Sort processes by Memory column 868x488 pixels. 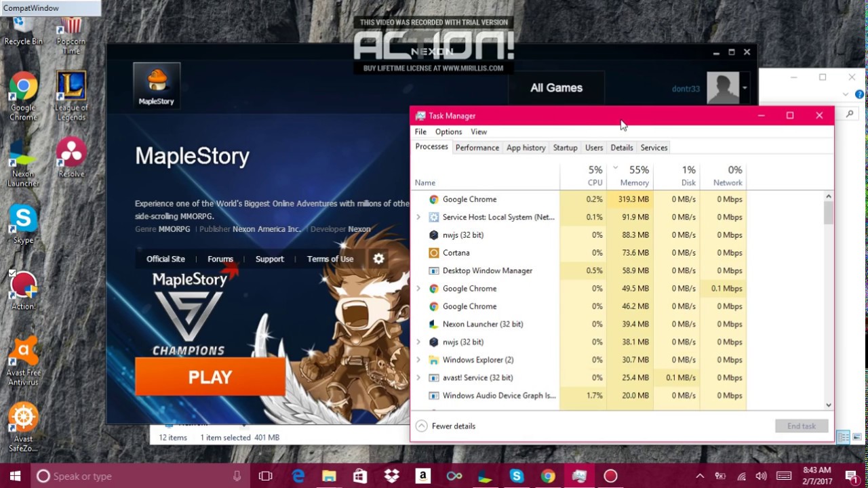[x=630, y=175]
